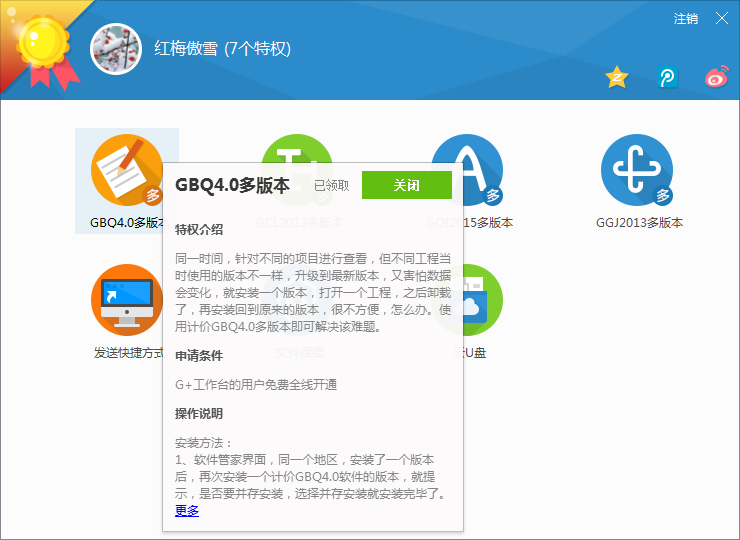The image size is (740, 540).
Task: Click the G+工作台的用户免费全线开通 text
Action: [256, 385]
